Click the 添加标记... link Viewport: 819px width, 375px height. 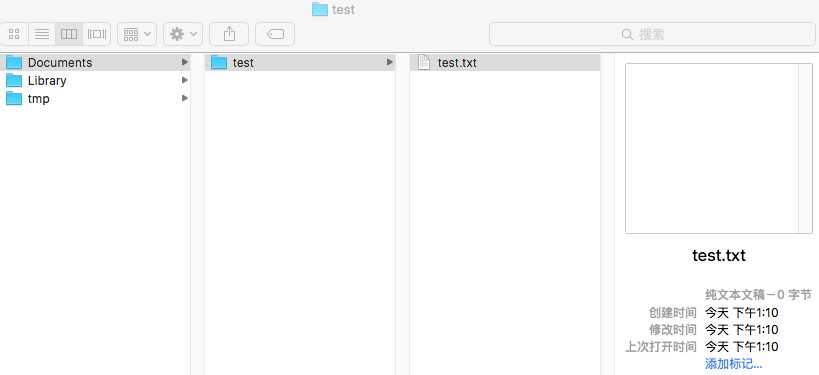(x=733, y=364)
